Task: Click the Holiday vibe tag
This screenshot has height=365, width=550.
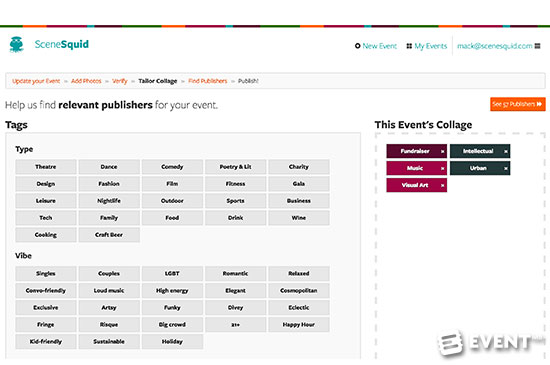Action: coord(172,342)
